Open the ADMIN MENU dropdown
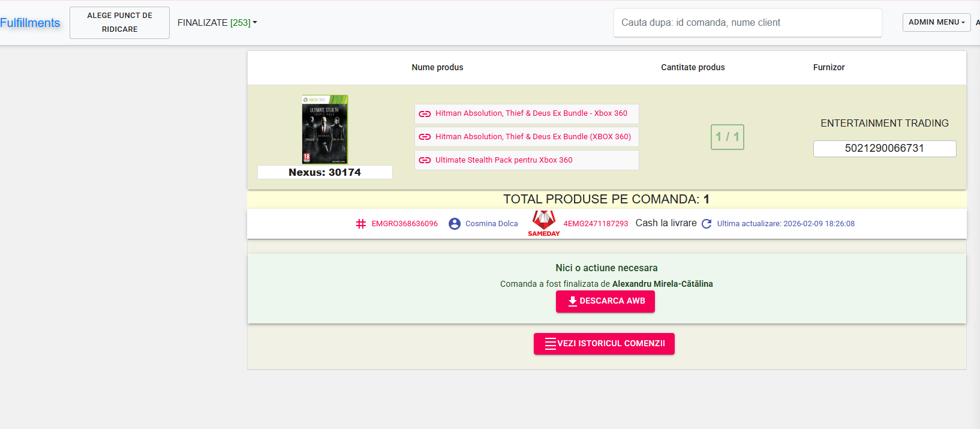Image resolution: width=980 pixels, height=429 pixels. pyautogui.click(x=936, y=22)
